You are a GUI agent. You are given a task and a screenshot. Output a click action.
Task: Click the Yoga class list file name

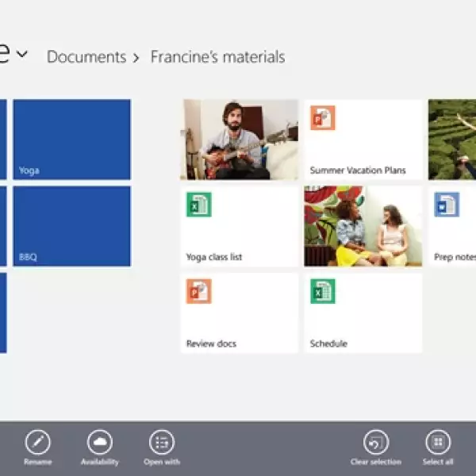coord(214,257)
